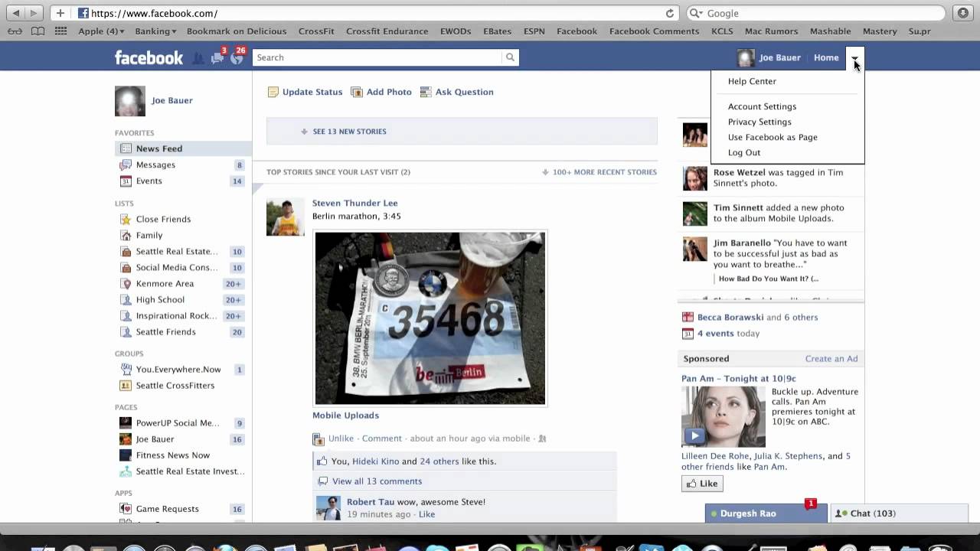Viewport: 980px width, 551px height.
Task: Click Home link in header
Action: (x=826, y=57)
